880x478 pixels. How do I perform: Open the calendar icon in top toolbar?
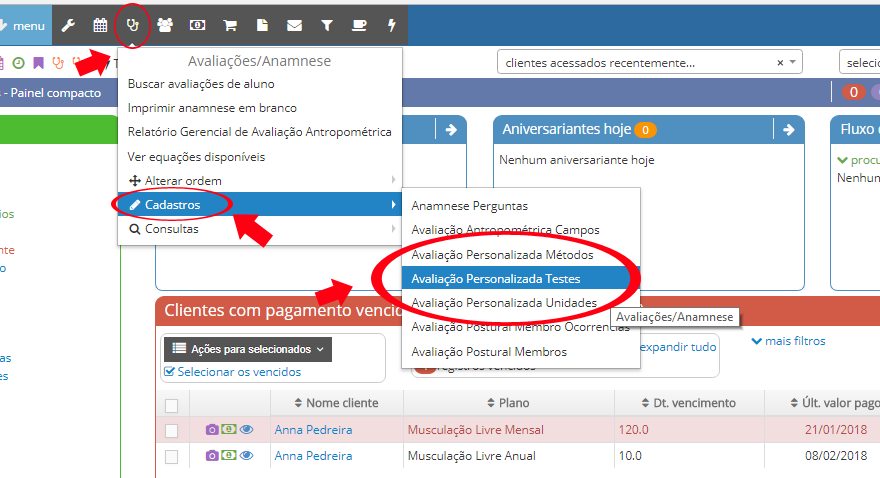100,25
